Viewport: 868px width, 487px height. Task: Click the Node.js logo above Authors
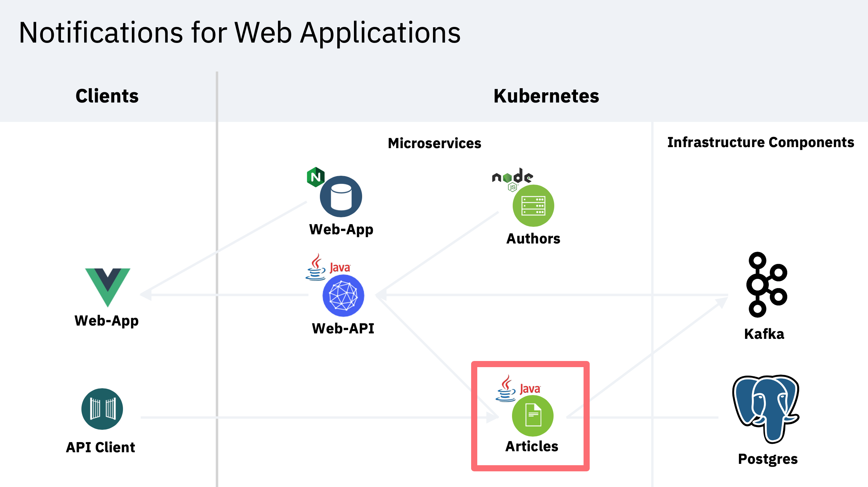point(512,179)
